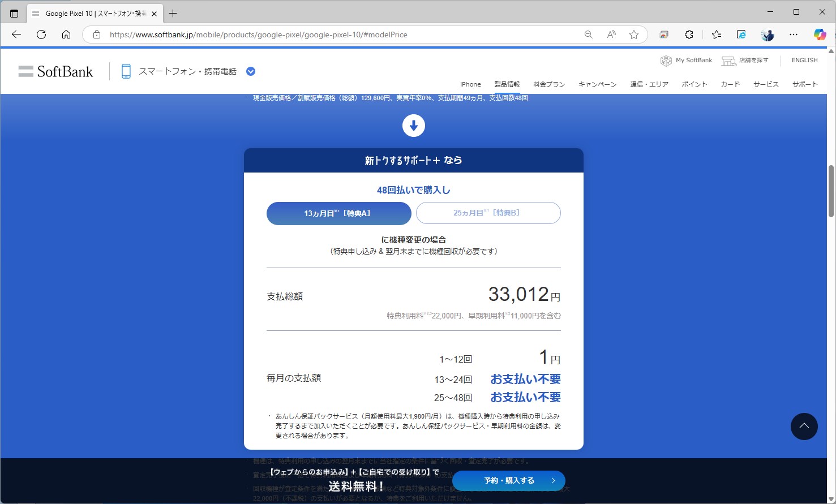Screen dimensions: 836x504
Task: Click the back-to-top arrow button
Action: (804, 427)
